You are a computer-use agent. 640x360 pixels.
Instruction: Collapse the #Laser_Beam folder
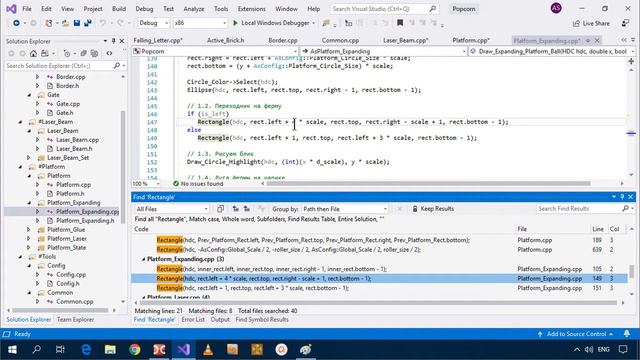click(20, 122)
